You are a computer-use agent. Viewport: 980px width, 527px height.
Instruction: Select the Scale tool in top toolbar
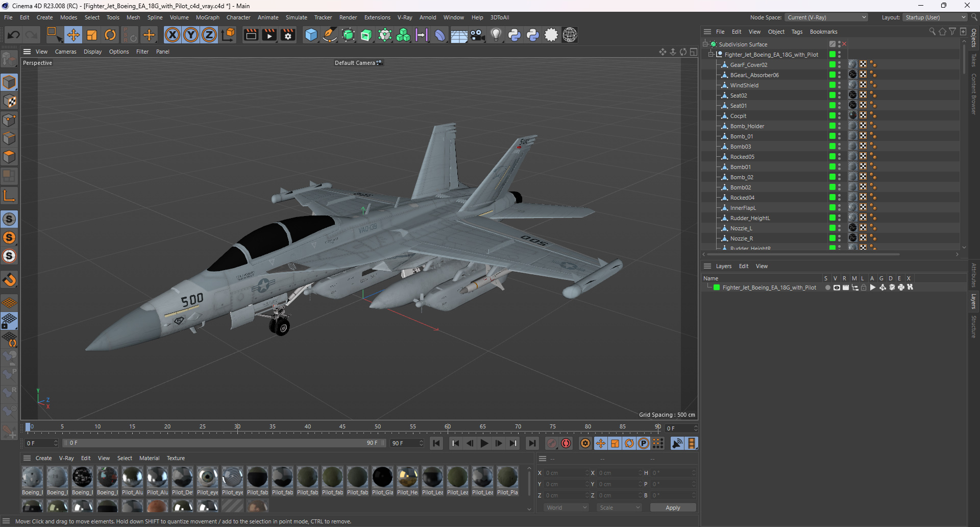click(x=92, y=35)
